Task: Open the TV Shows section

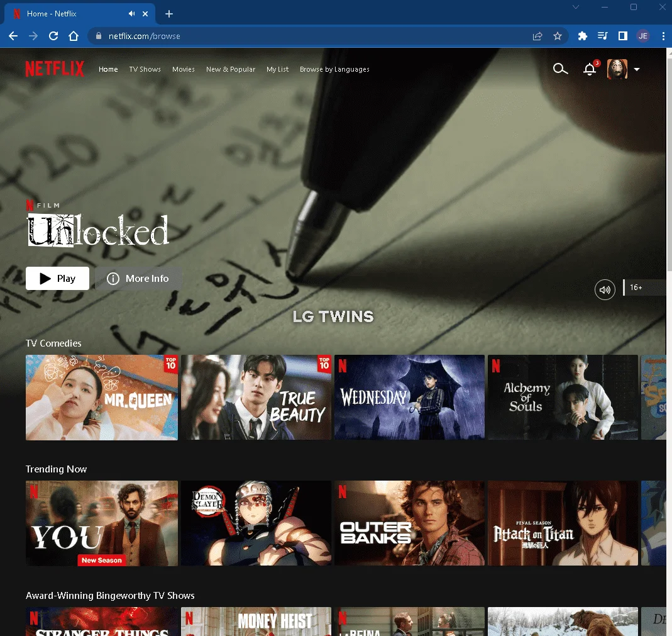Action: 145,69
